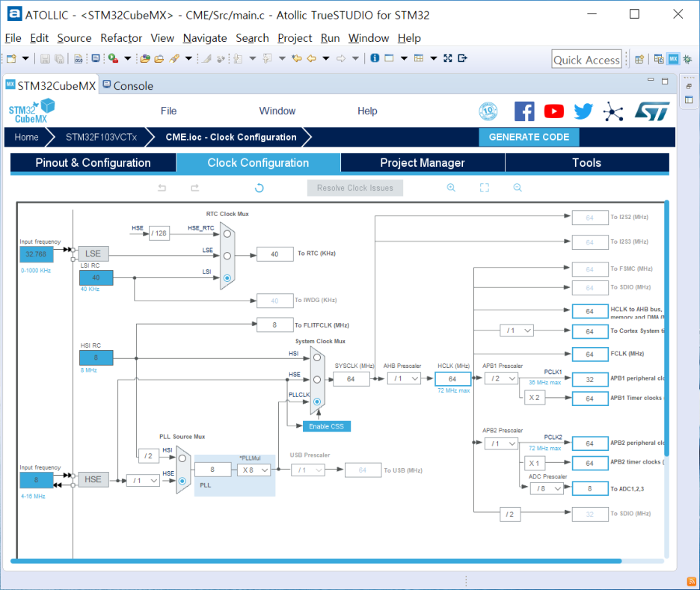Open the HSE /1 prescaler dropdown
The height and width of the screenshot is (590, 700).
click(144, 481)
